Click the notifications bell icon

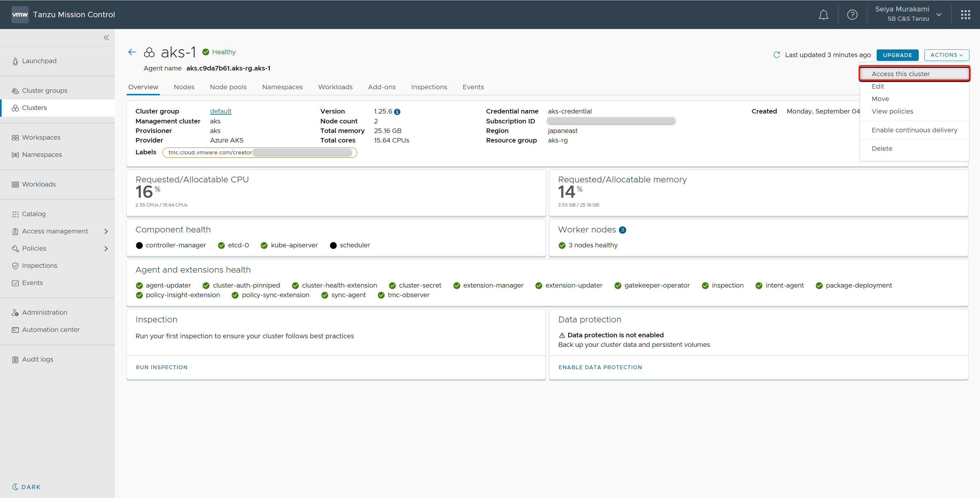point(823,15)
